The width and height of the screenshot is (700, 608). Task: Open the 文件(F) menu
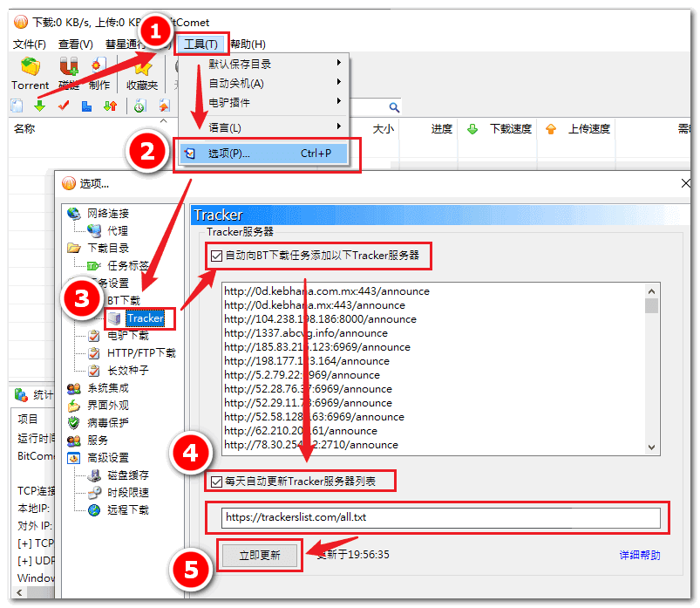pyautogui.click(x=30, y=44)
